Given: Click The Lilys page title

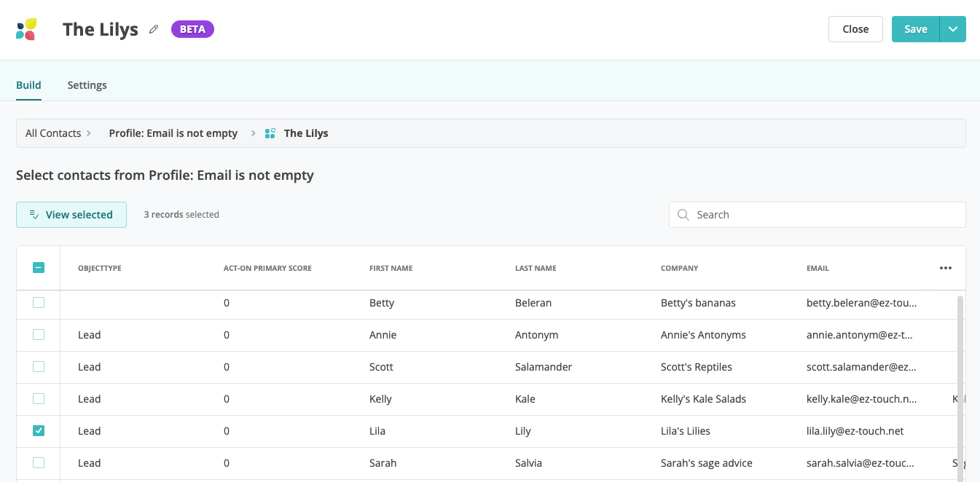Looking at the screenshot, I should (101, 29).
